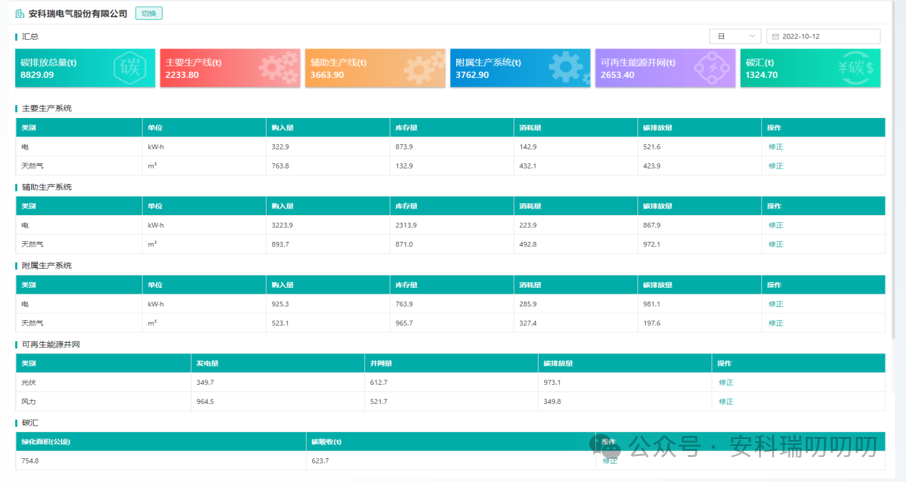Click the 3223.9 purchase value cell
This screenshot has width=906, height=482.
[x=282, y=225]
